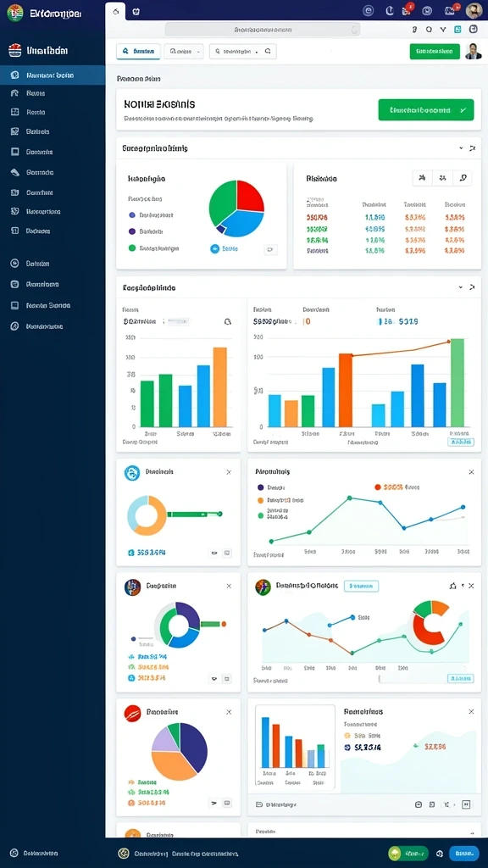Click the round blue icon on the donut card header
The height and width of the screenshot is (868, 488).
tap(132, 473)
